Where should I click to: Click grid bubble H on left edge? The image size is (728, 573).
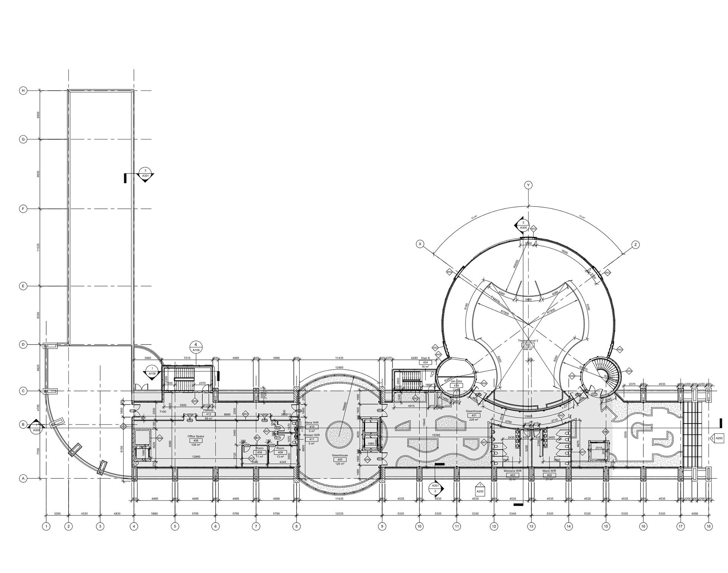(x=23, y=91)
